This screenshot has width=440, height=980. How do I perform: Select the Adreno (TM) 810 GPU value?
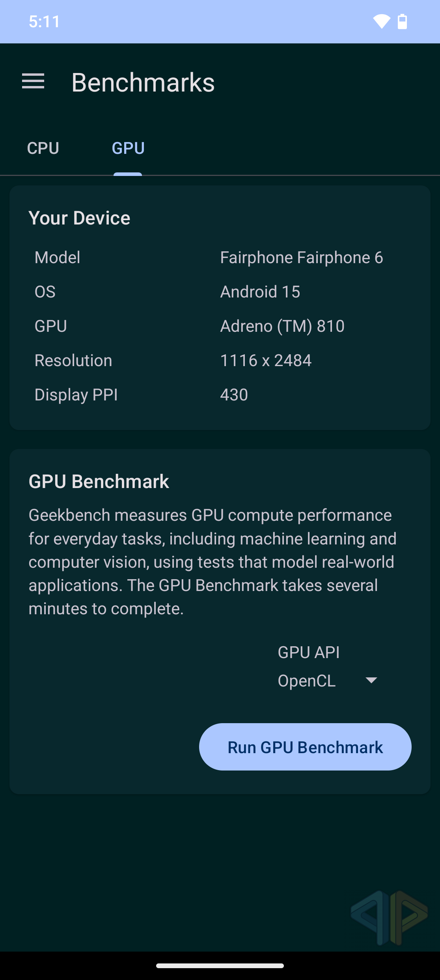282,326
